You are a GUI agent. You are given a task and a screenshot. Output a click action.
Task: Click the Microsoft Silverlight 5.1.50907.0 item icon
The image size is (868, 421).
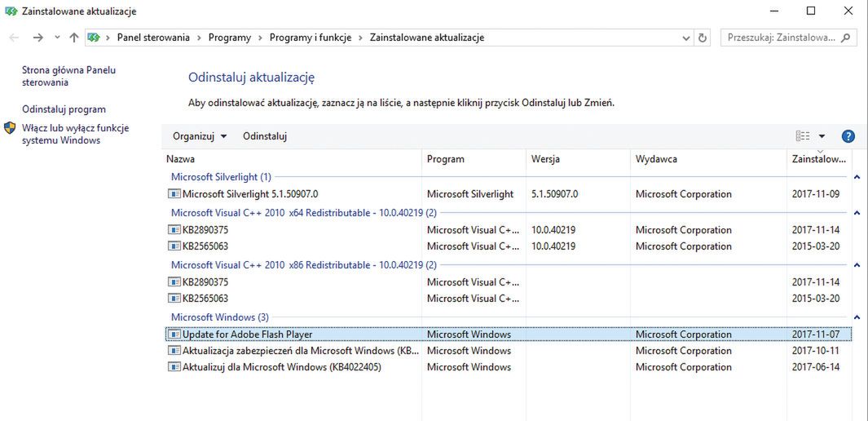click(174, 194)
